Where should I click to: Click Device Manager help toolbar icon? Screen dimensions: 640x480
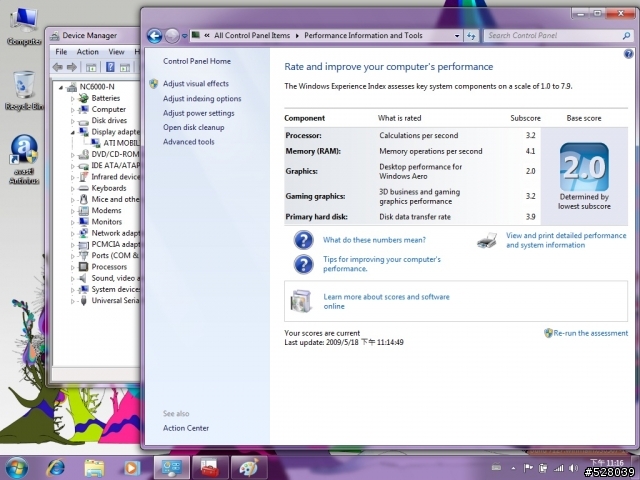click(110, 67)
